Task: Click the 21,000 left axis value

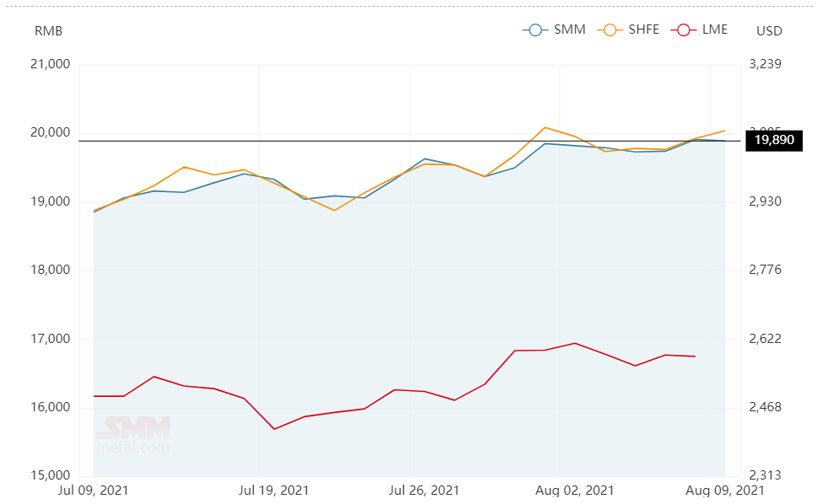Action: [51, 64]
